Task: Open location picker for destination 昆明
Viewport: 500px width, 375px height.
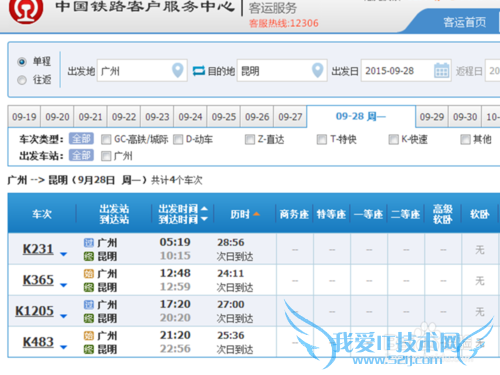Action: pos(318,70)
